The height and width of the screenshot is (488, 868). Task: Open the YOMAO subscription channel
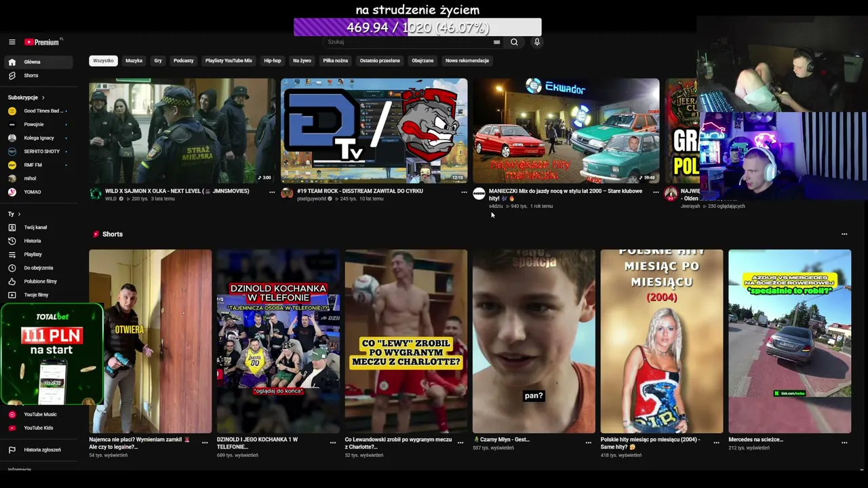pyautogui.click(x=37, y=192)
